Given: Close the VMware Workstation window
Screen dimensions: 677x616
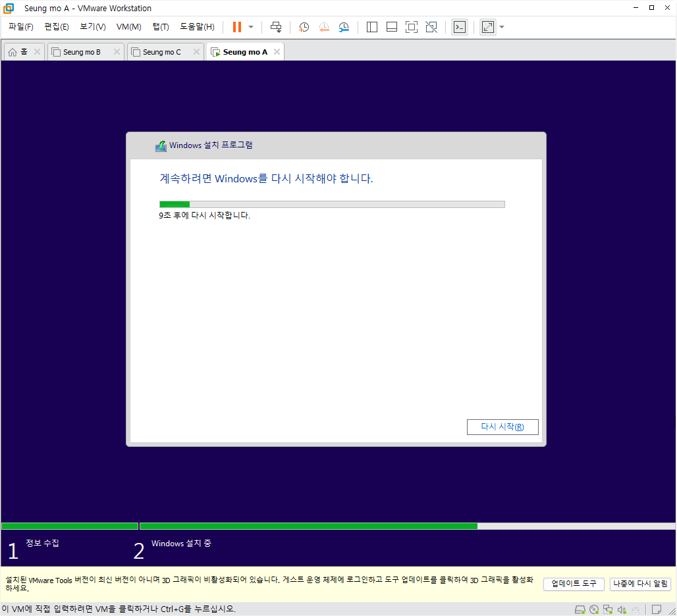Looking at the screenshot, I should pos(667,8).
